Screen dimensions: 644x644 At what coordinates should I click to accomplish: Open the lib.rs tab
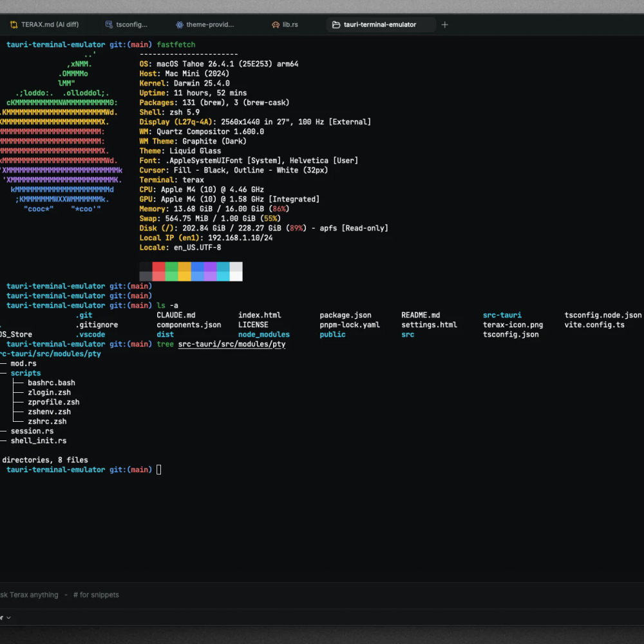(285, 24)
